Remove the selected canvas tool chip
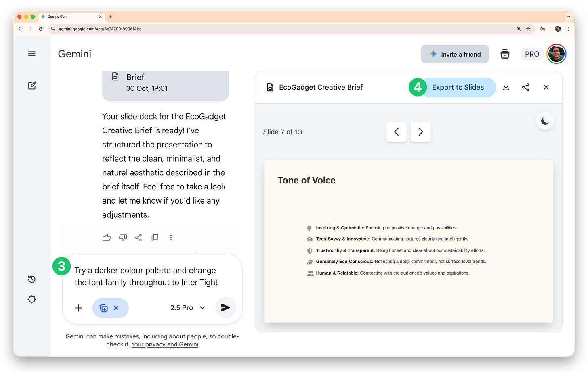 pyautogui.click(x=116, y=308)
